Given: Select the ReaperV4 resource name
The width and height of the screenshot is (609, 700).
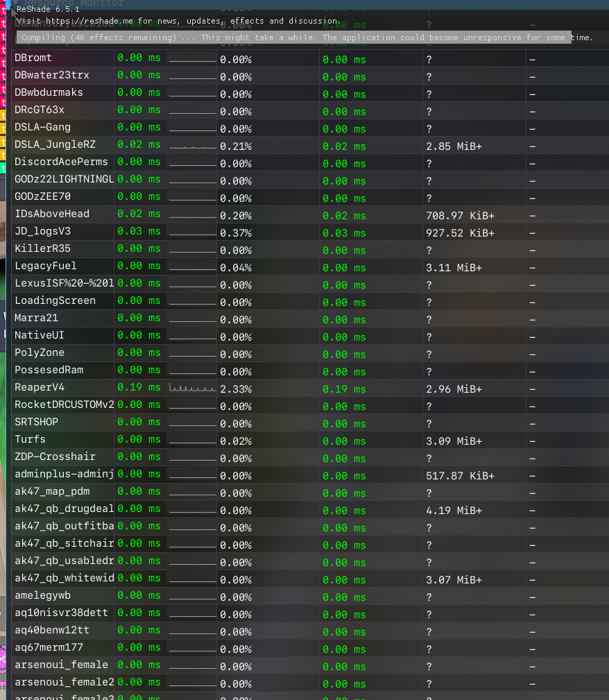Looking at the screenshot, I should [40, 388].
